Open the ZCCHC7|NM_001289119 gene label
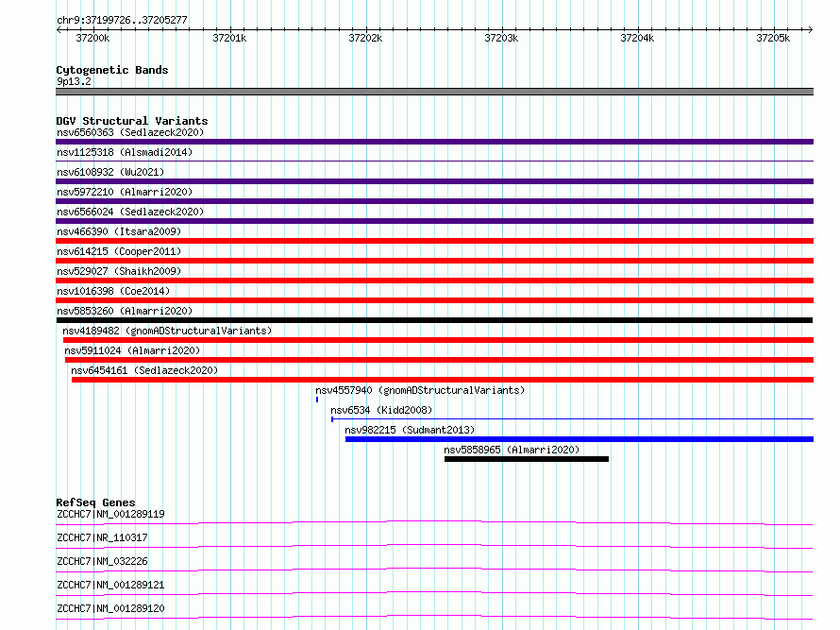This screenshot has width=840, height=630. 110,514
